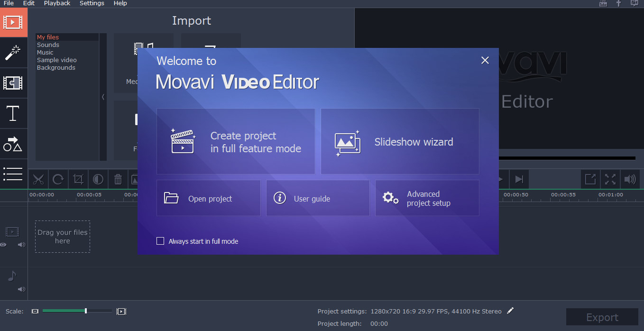This screenshot has height=331, width=644.
Task: Open the Settings menu
Action: click(92, 3)
